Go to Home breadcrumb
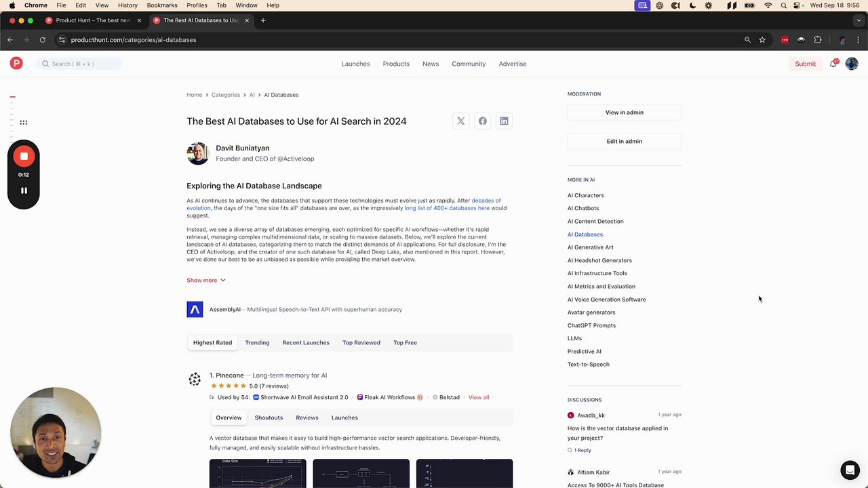This screenshot has width=868, height=488. (x=195, y=95)
